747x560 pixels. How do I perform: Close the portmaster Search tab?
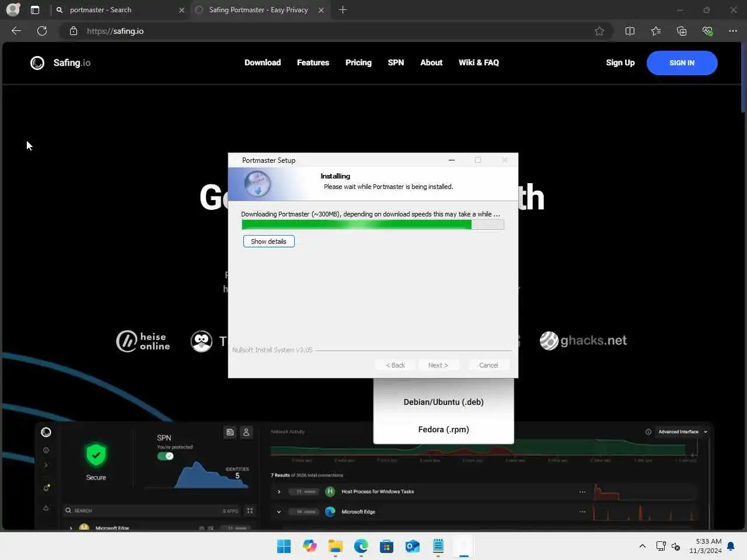point(181,10)
